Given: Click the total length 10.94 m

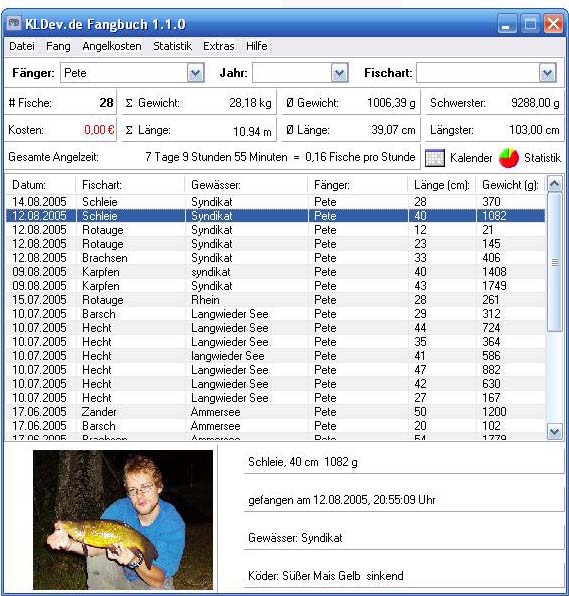Looking at the screenshot, I should (x=252, y=132).
